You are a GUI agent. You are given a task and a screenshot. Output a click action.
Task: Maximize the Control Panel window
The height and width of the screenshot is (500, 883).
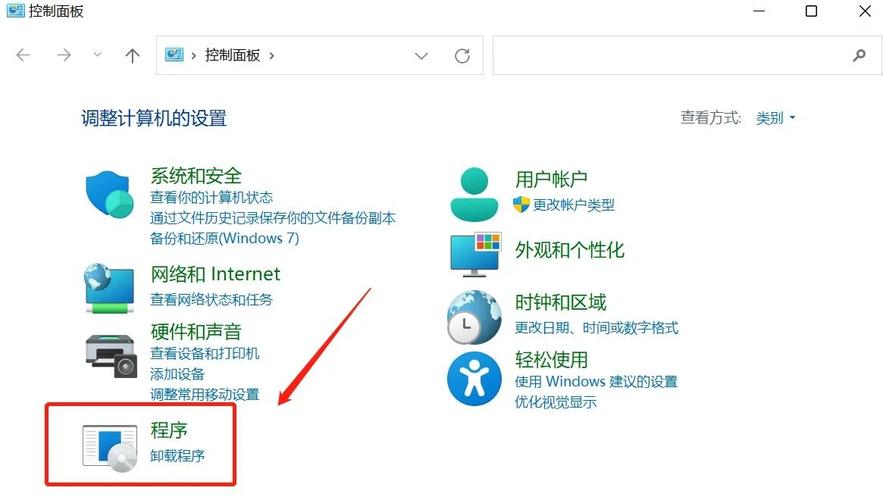tap(811, 11)
